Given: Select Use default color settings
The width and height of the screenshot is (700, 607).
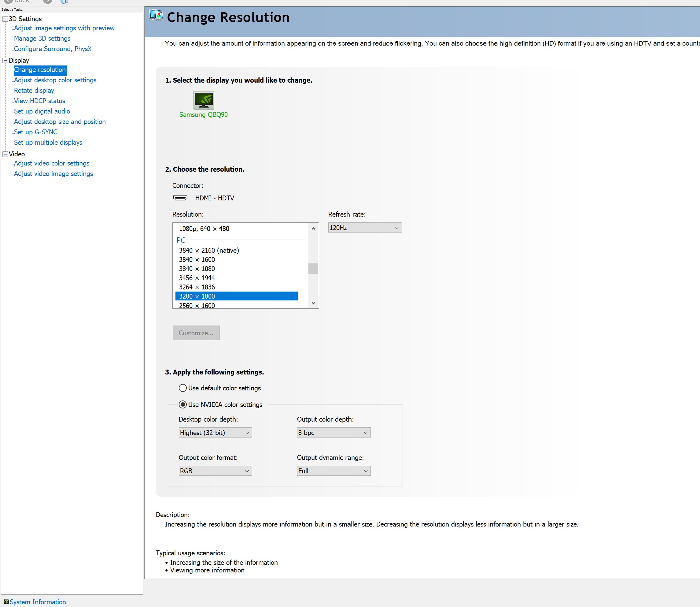Looking at the screenshot, I should click(183, 388).
